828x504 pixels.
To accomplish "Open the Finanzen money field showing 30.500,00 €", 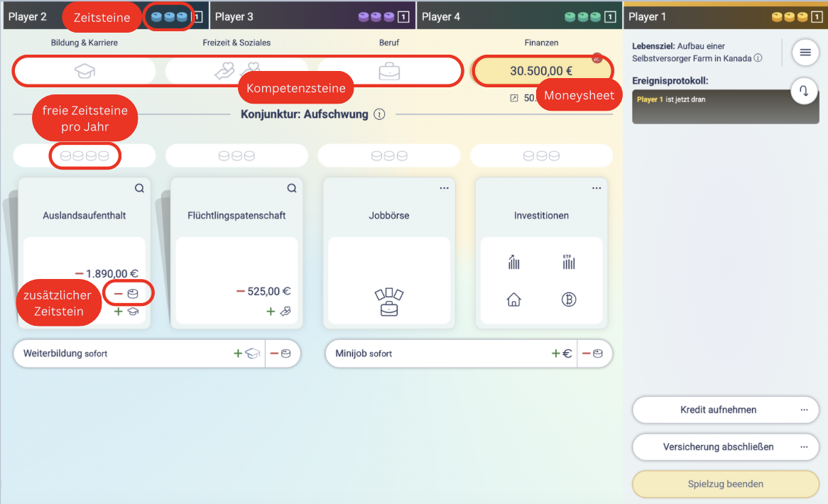I will [x=541, y=71].
